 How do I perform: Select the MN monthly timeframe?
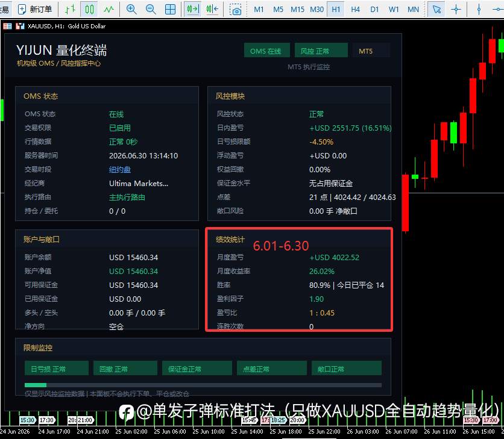click(x=414, y=9)
